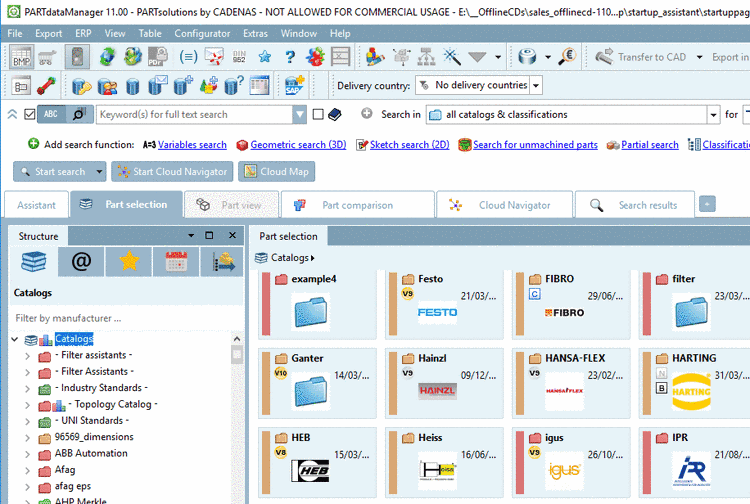750x504 pixels.
Task: Toggle the full text search enable checkbox
Action: [x=30, y=114]
